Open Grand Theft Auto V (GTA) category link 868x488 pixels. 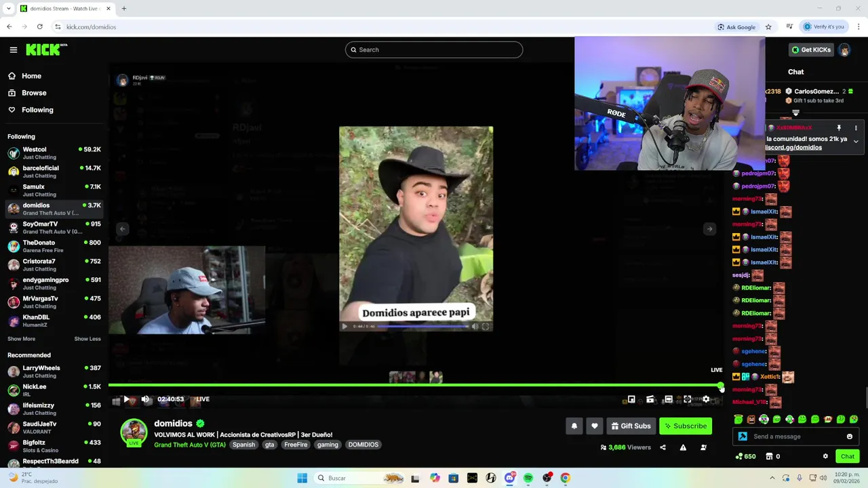[190, 445]
